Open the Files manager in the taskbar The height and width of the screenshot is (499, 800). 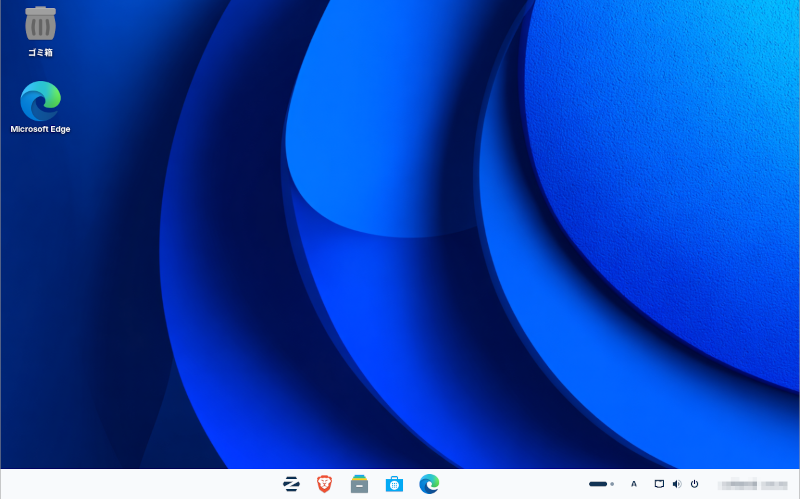click(360, 484)
